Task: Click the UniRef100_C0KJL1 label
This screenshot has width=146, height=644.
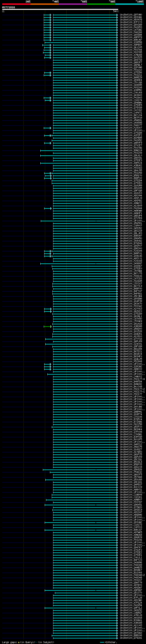Action: point(131,557)
